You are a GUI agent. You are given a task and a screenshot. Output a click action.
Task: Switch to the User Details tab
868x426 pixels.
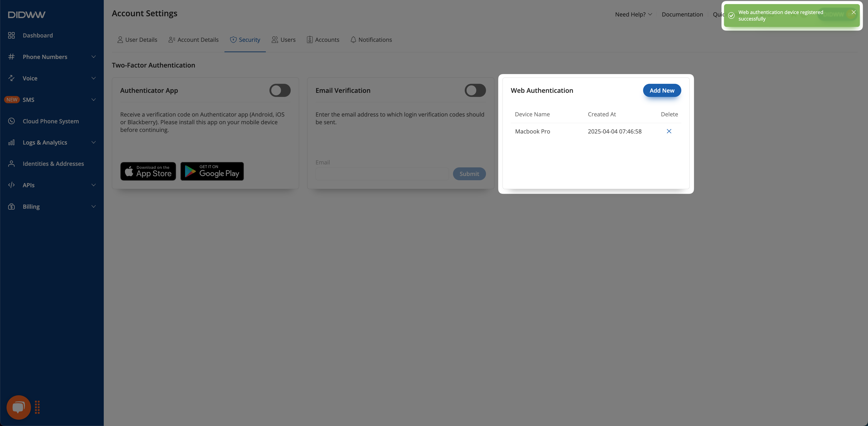pos(137,40)
